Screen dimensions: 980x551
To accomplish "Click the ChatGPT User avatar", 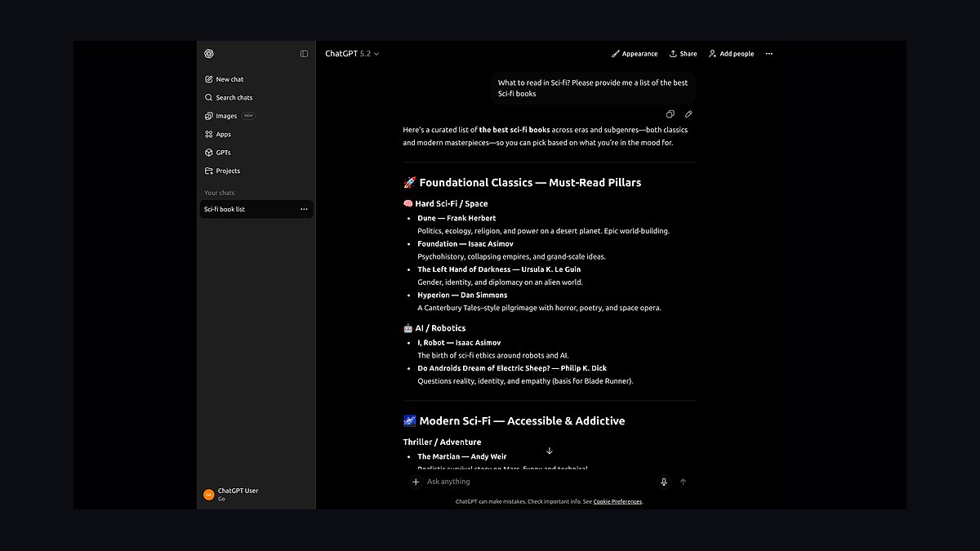I will pos(208,494).
